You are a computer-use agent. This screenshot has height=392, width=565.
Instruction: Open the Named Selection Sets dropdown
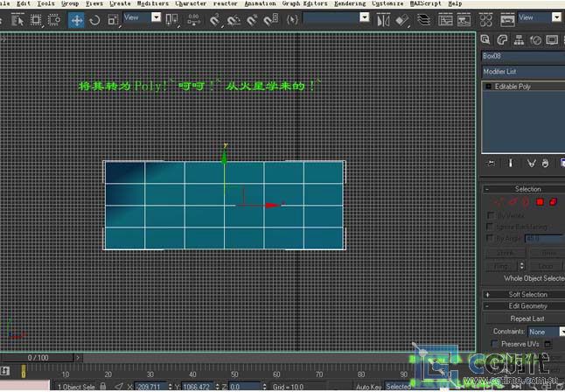[x=365, y=17]
